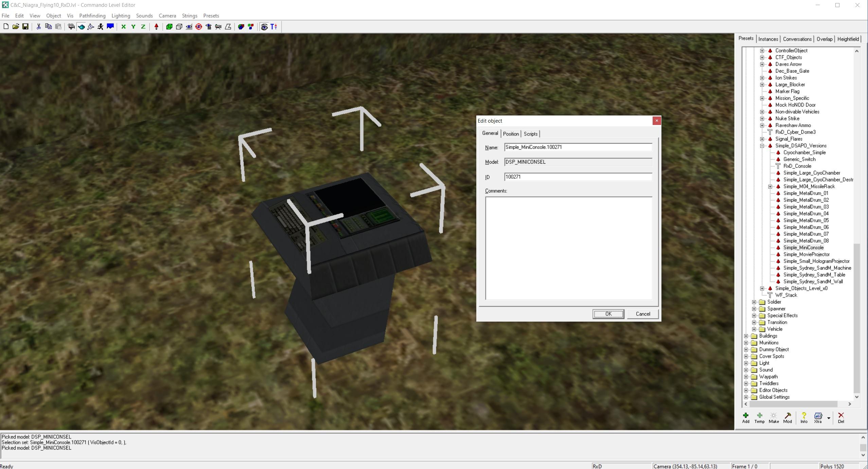The width and height of the screenshot is (868, 469).
Task: Open the Pathfinding menu
Action: [92, 16]
